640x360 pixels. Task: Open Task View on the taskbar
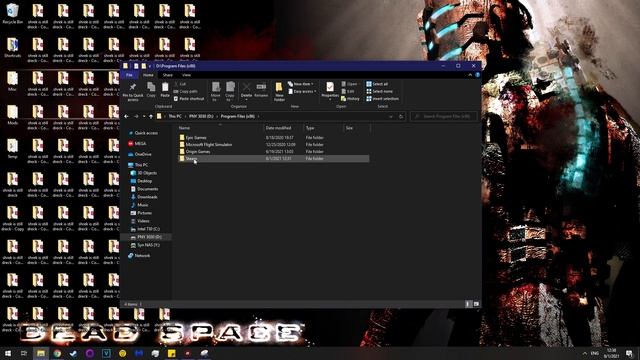24,353
